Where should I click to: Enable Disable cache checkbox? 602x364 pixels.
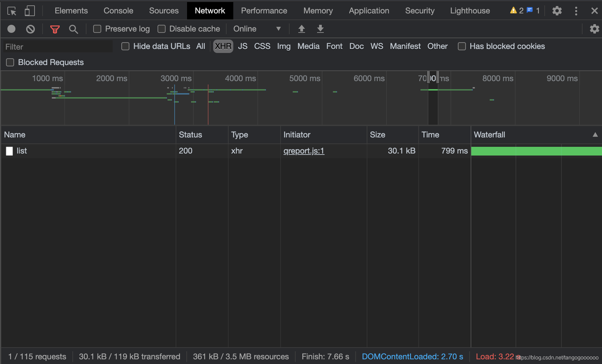[162, 29]
